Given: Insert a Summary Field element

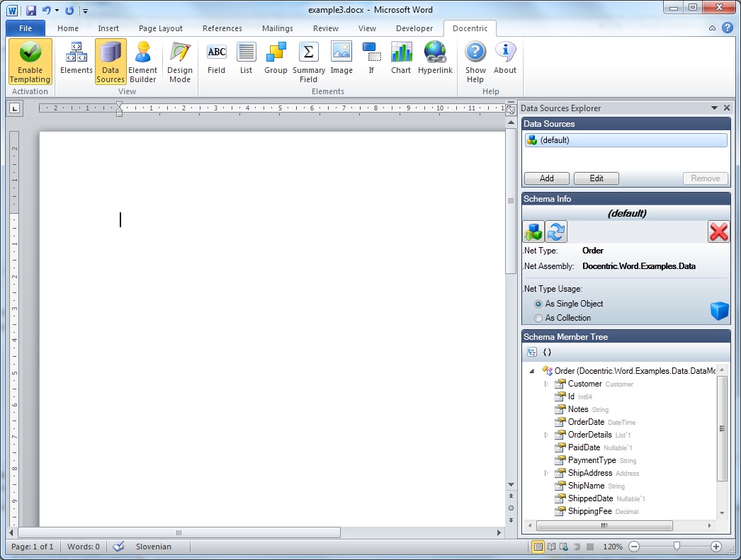Looking at the screenshot, I should click(x=309, y=62).
